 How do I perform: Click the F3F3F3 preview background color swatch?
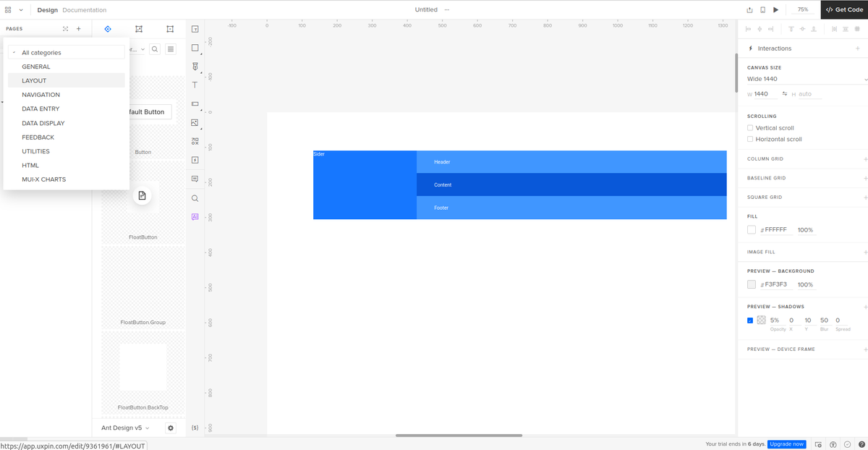coord(751,284)
